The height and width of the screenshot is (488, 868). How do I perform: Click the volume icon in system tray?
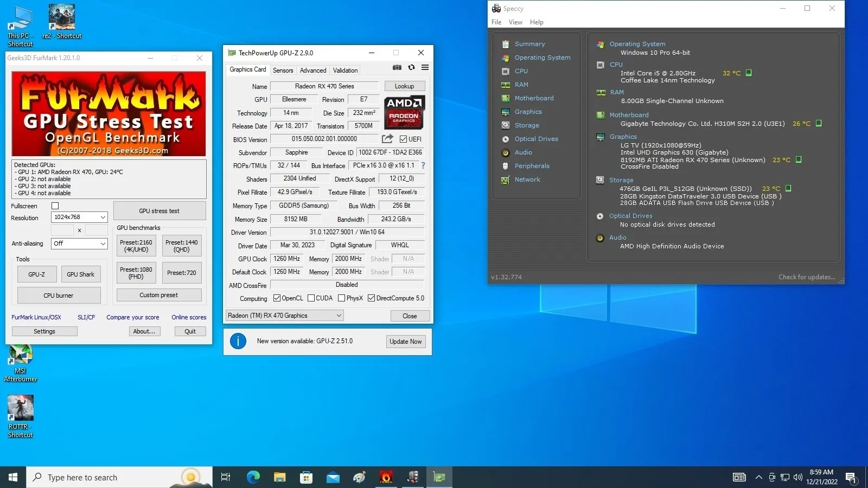tap(798, 477)
